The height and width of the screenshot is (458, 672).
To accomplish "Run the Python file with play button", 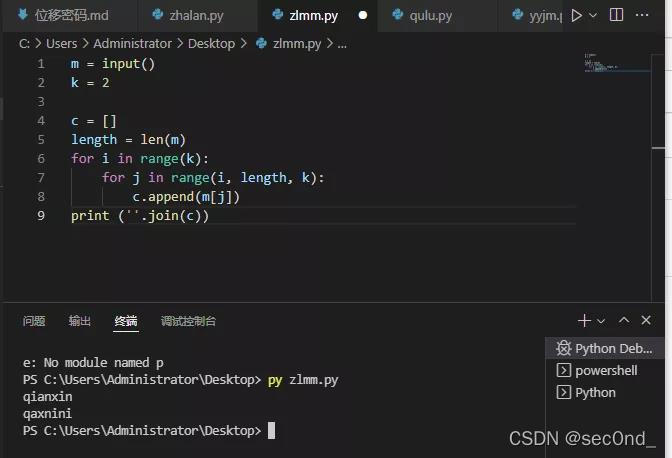I will (x=576, y=16).
